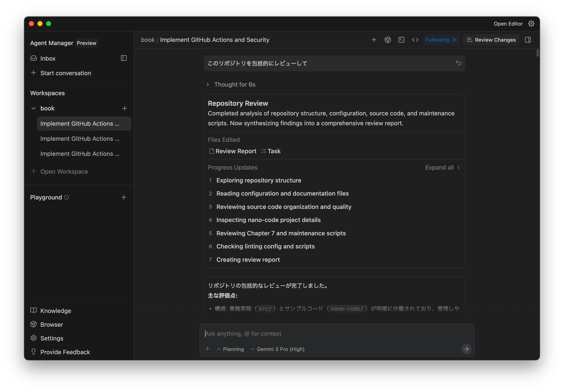This screenshot has height=392, width=564.
Task: Click the code brackets icon
Action: coord(415,40)
